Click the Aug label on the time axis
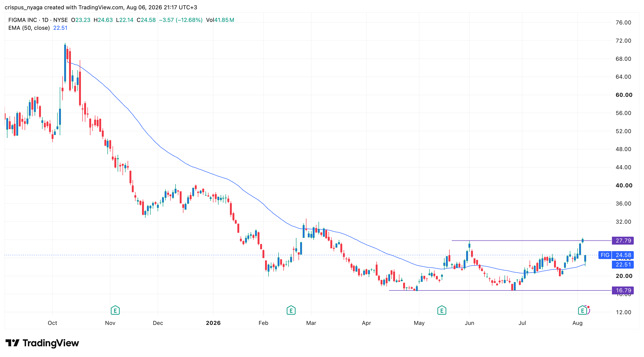This screenshot has width=644, height=357. tap(578, 323)
